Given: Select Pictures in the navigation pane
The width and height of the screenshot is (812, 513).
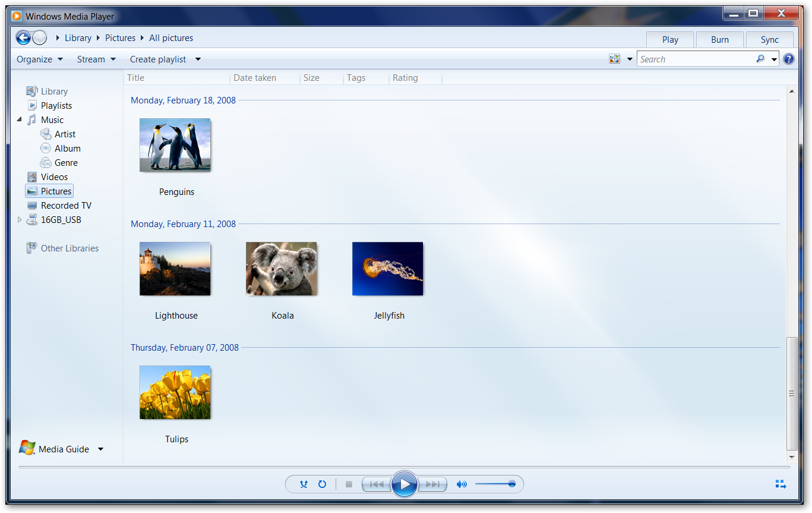Looking at the screenshot, I should pyautogui.click(x=49, y=191).
